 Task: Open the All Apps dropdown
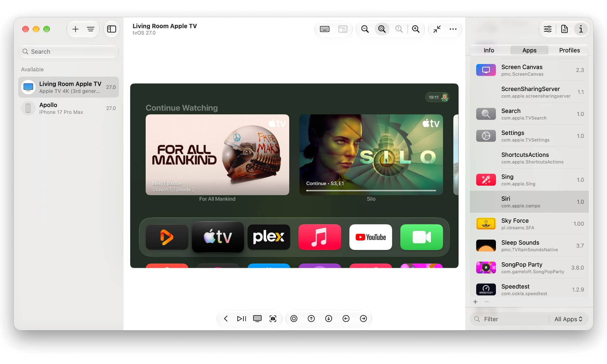568,319
